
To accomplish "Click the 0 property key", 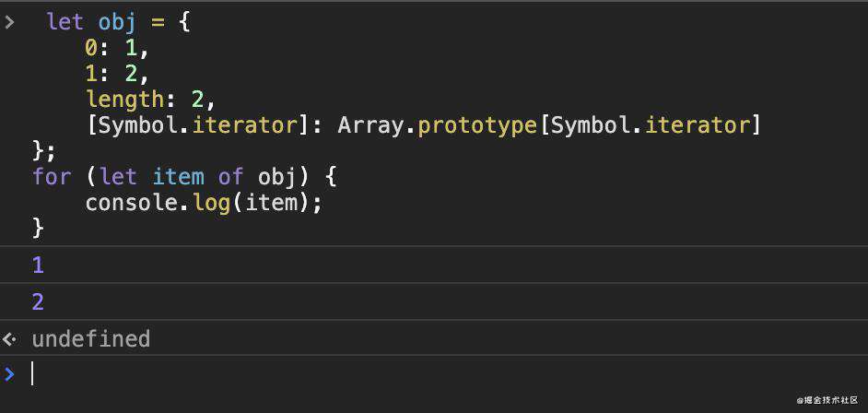I will click(91, 49).
